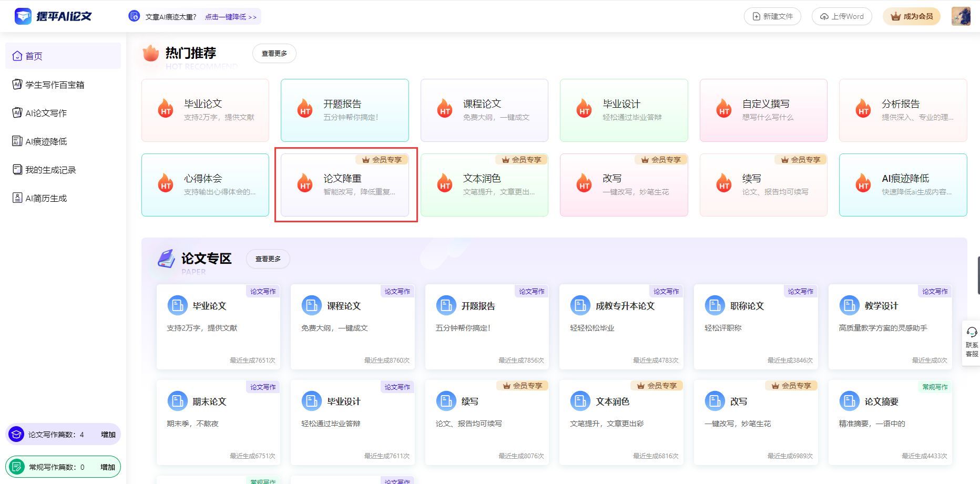This screenshot has width=980, height=484.
Task: Click document icon on 续写 in 论文专区
Action: 446,401
